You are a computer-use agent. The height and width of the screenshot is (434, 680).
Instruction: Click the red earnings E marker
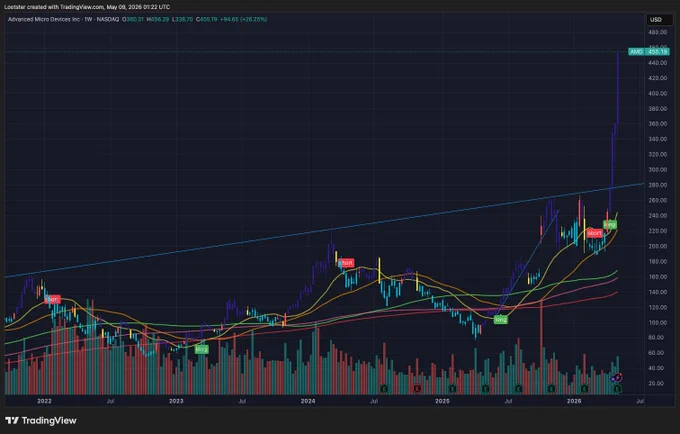click(417, 388)
